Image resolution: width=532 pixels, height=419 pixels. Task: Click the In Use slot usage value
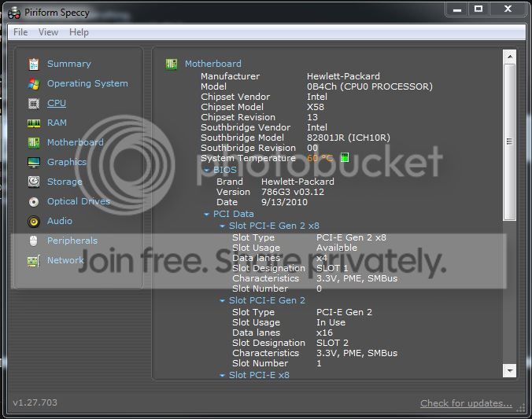pyautogui.click(x=331, y=323)
